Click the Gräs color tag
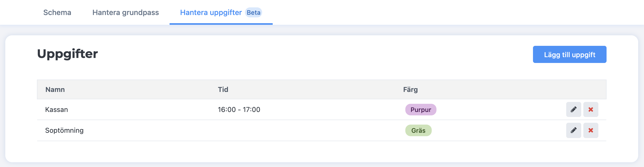The height and width of the screenshot is (167, 644). click(x=418, y=130)
